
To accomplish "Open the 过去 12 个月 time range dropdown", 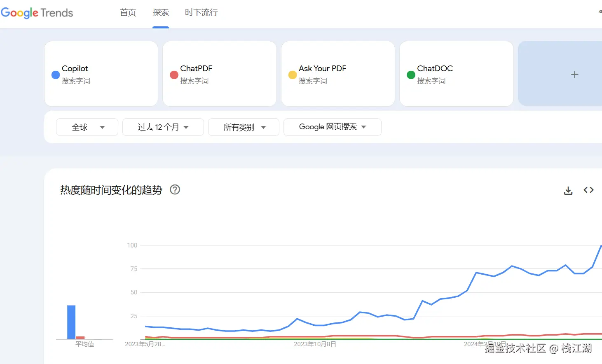I will click(x=163, y=127).
